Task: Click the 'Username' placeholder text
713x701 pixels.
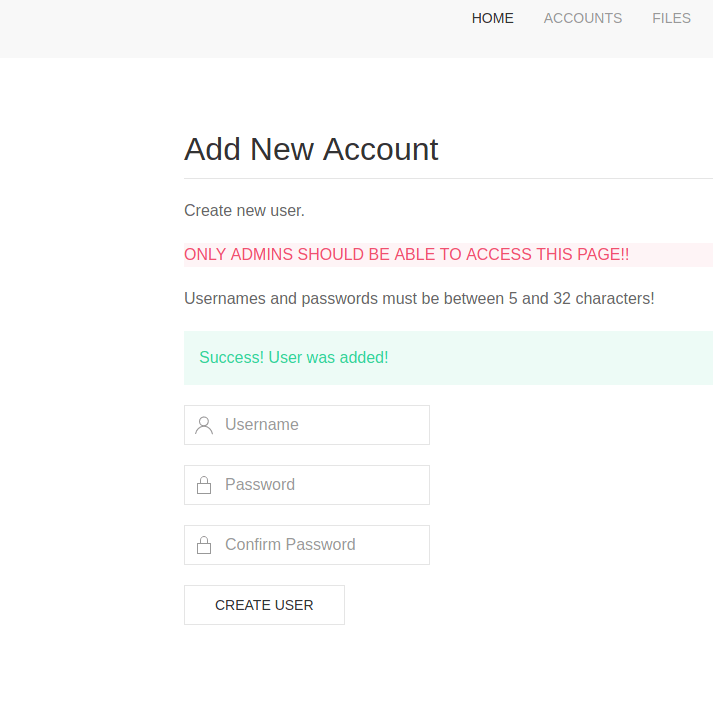Action: pyautogui.click(x=261, y=425)
